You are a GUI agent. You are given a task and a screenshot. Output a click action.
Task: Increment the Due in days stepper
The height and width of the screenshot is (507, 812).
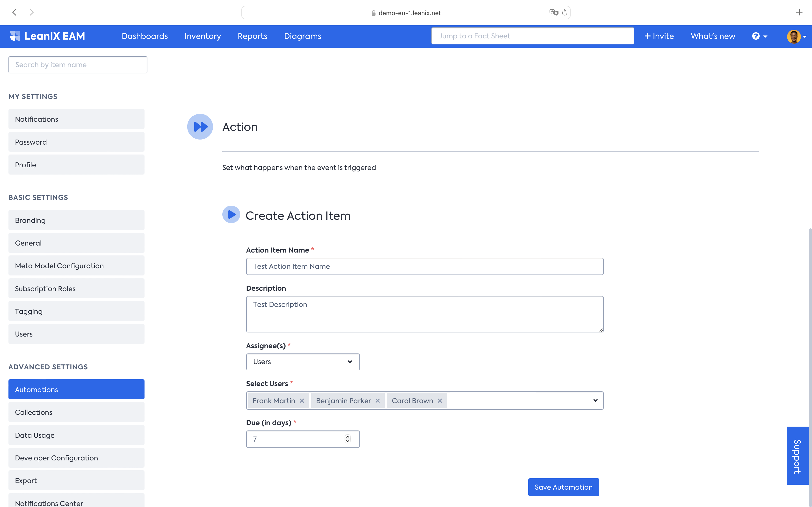click(348, 437)
